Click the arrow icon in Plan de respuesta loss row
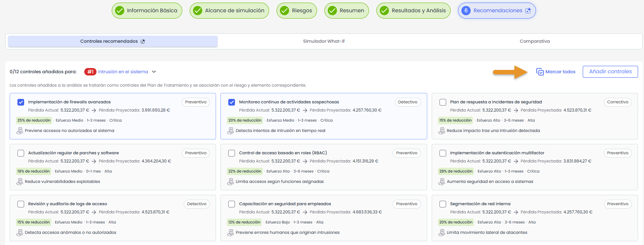This screenshot has height=245, width=644. coord(516,110)
